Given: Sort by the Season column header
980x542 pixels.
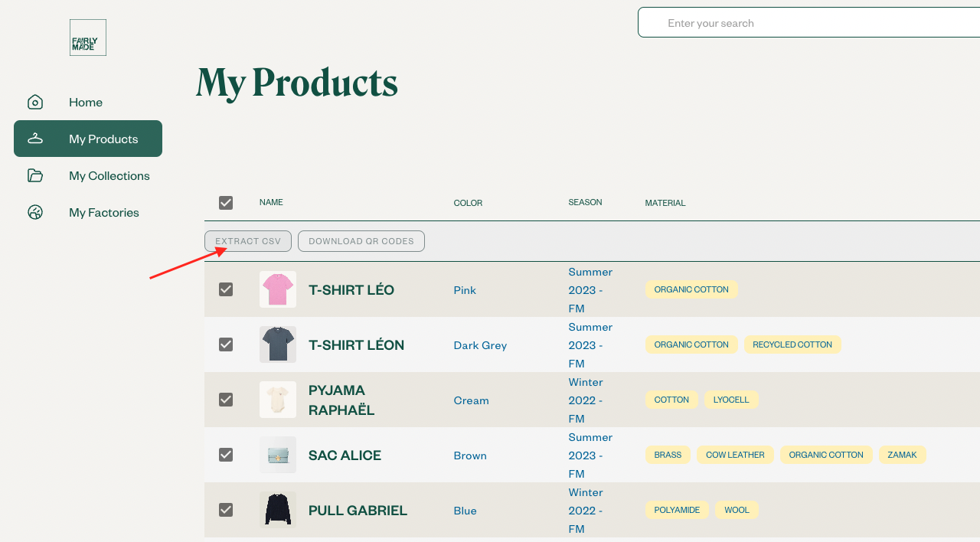Looking at the screenshot, I should pyautogui.click(x=585, y=202).
